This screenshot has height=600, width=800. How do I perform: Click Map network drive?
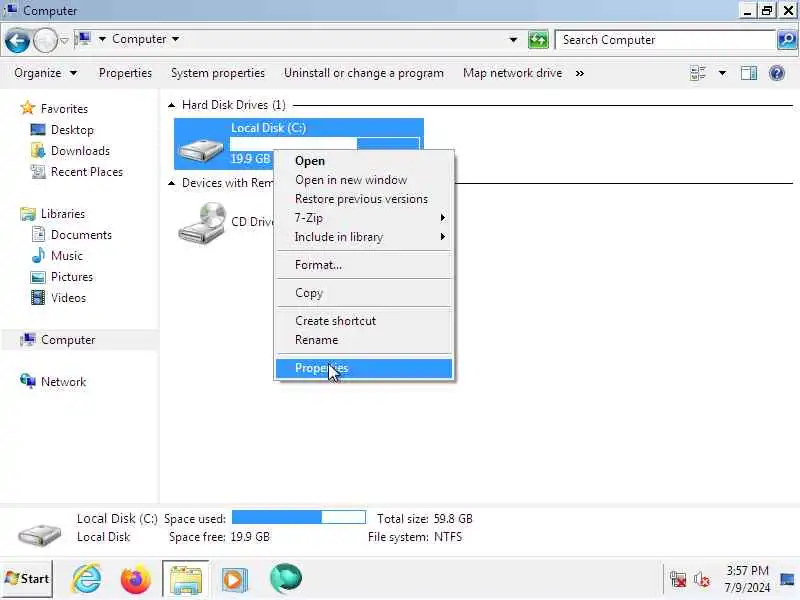[x=512, y=73]
